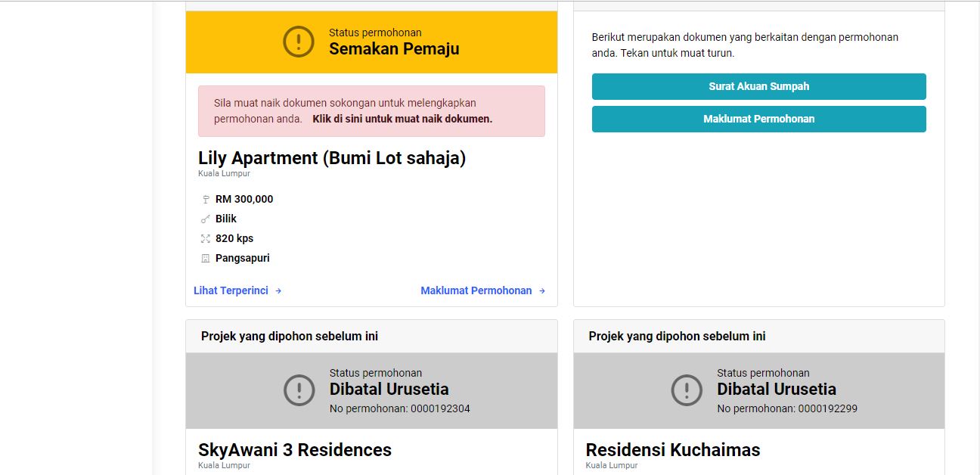Select the Lily Apartment (Bumi Lot sahaja) title
The height and width of the screenshot is (475, 980).
pos(332,158)
